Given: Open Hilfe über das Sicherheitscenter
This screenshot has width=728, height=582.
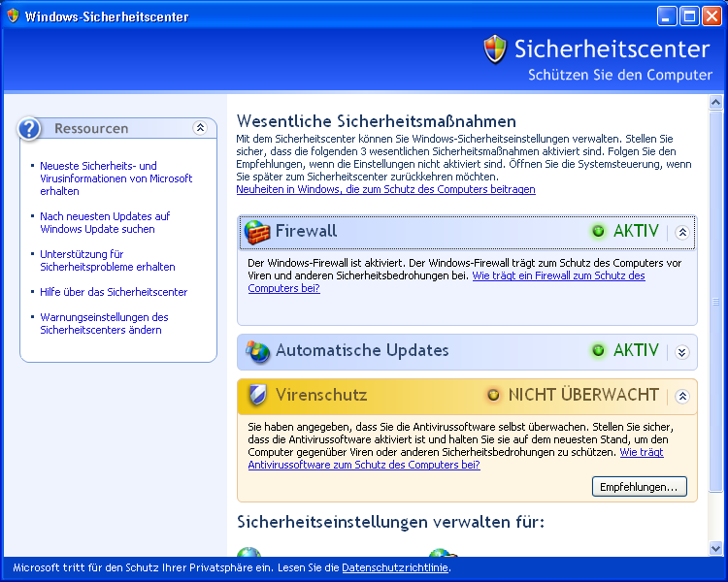Looking at the screenshot, I should [x=114, y=292].
